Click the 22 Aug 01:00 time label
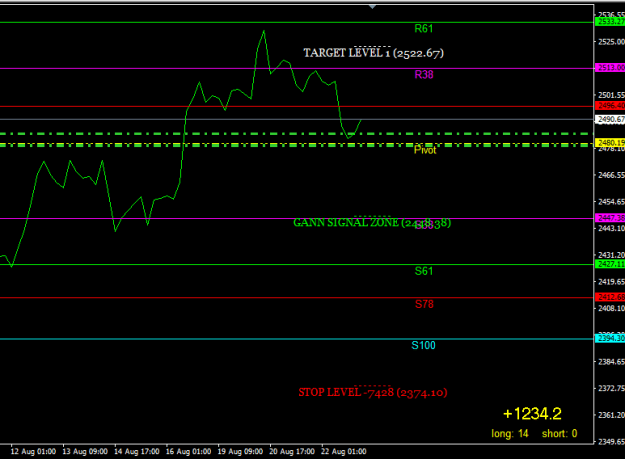 coord(344,451)
